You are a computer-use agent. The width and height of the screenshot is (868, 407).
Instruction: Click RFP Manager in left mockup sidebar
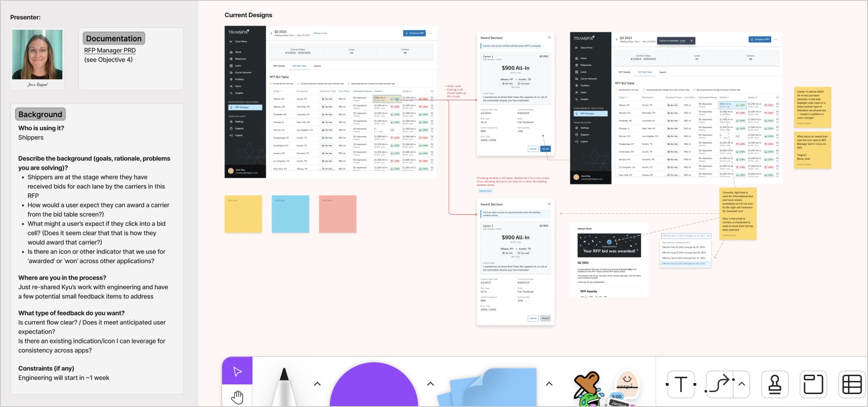[245, 107]
